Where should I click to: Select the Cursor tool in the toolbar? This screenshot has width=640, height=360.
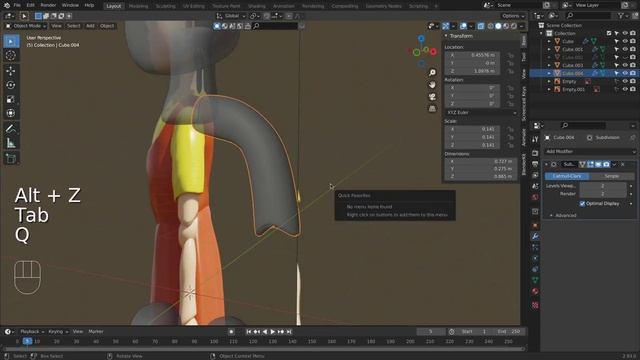11,56
